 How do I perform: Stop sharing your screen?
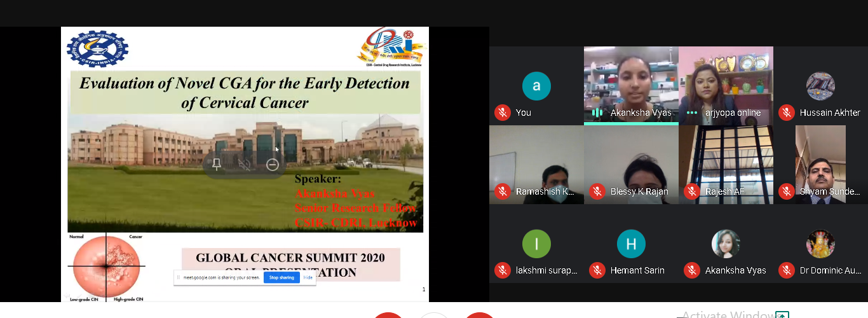tap(281, 277)
